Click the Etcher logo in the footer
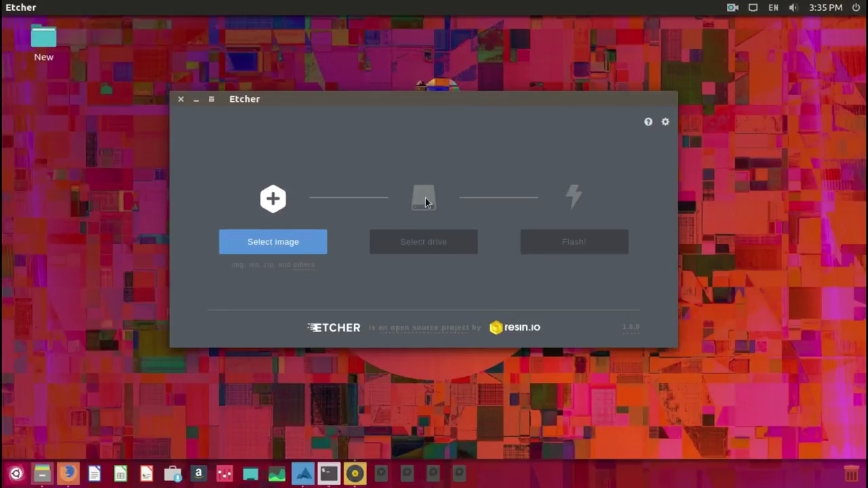Image resolution: width=868 pixels, height=488 pixels. click(x=334, y=327)
